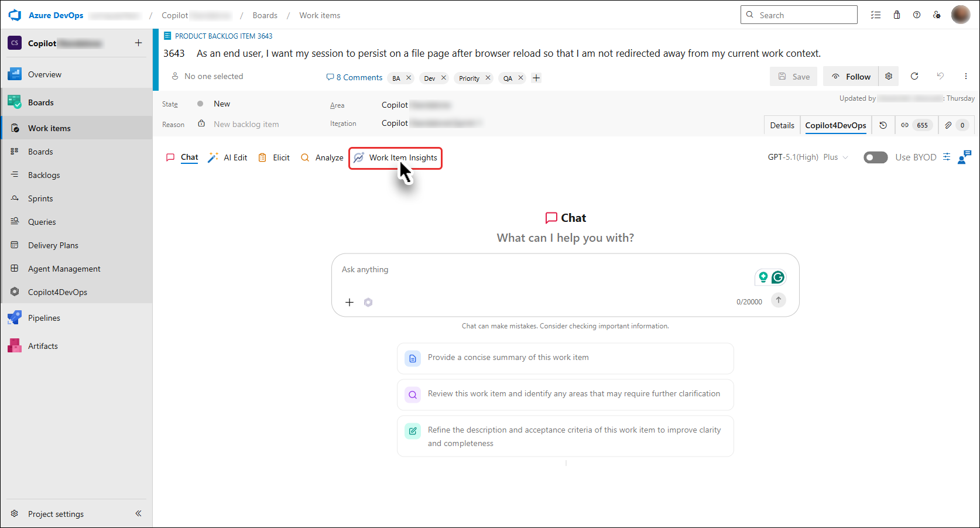The width and height of the screenshot is (980, 528).
Task: Click the Follow button
Action: pos(851,77)
